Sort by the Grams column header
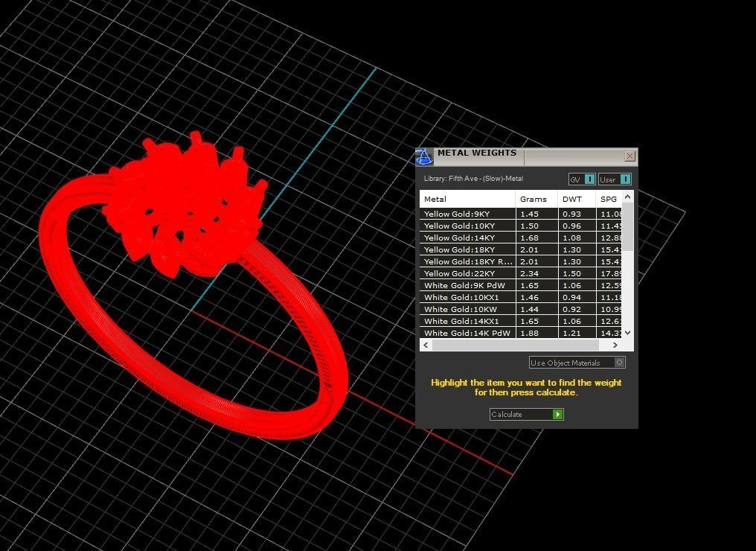 pos(536,199)
